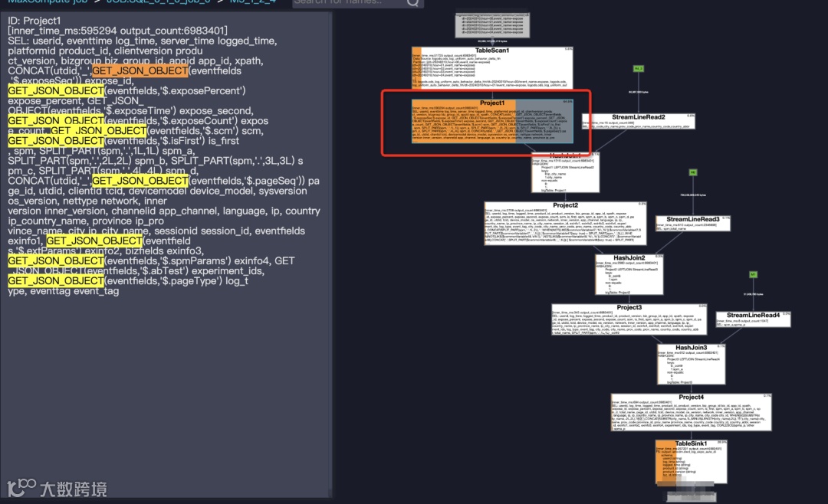The height and width of the screenshot is (504, 828).
Task: Click the 'ype, eventtag event_tag' line
Action: [x=64, y=291]
